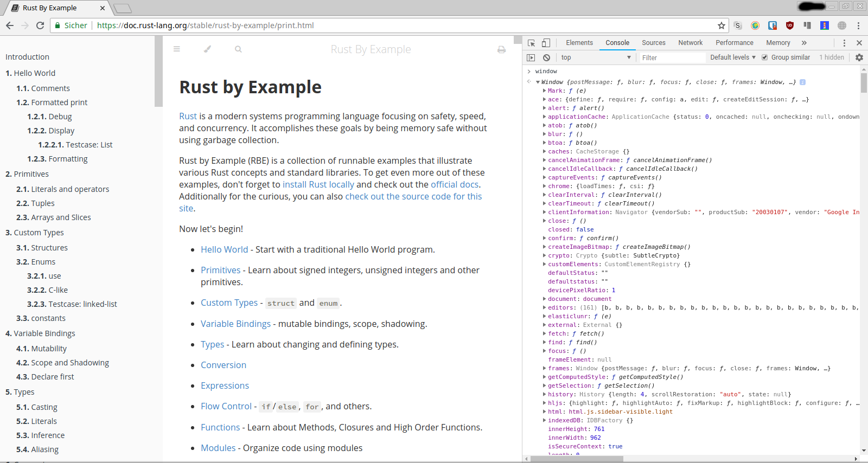The height and width of the screenshot is (463, 868).
Task: Open console settings gear icon
Action: coord(859,57)
